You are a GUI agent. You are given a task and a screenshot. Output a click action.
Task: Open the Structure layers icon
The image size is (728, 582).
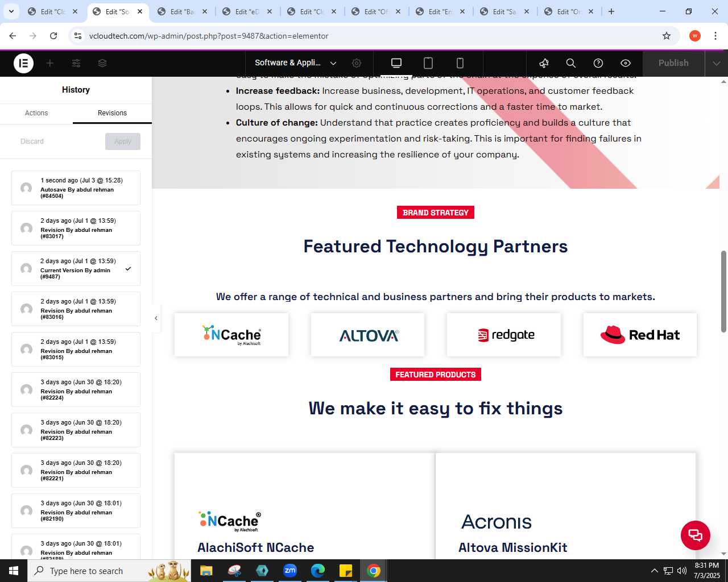(102, 63)
